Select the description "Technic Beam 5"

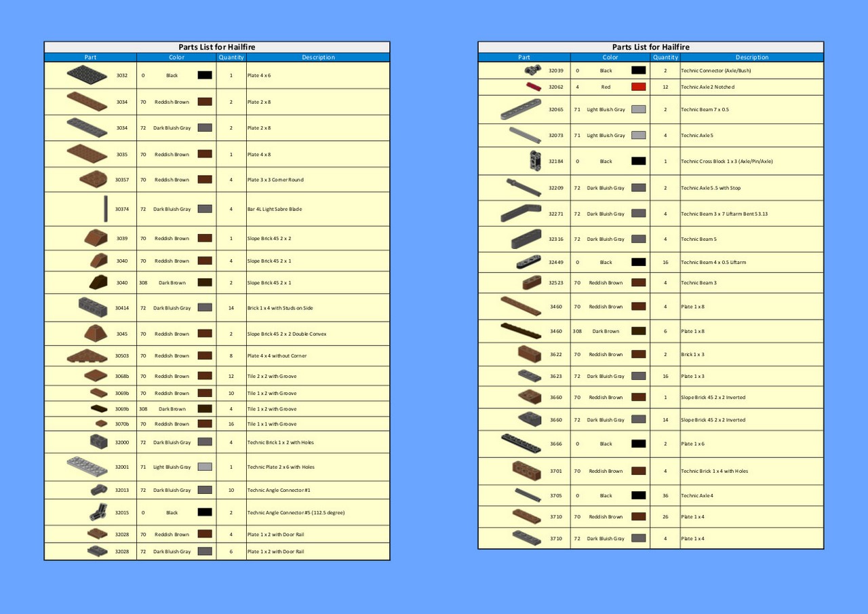coord(698,239)
